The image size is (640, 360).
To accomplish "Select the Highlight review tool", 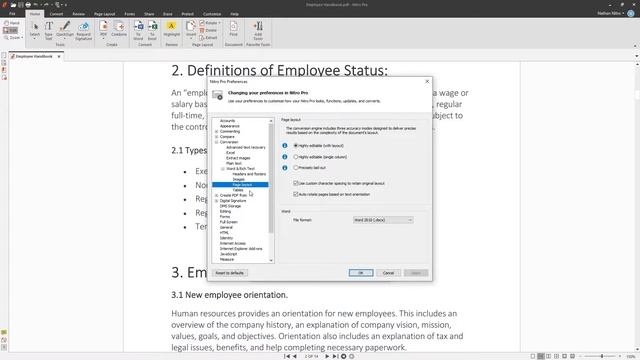I will pos(171,29).
